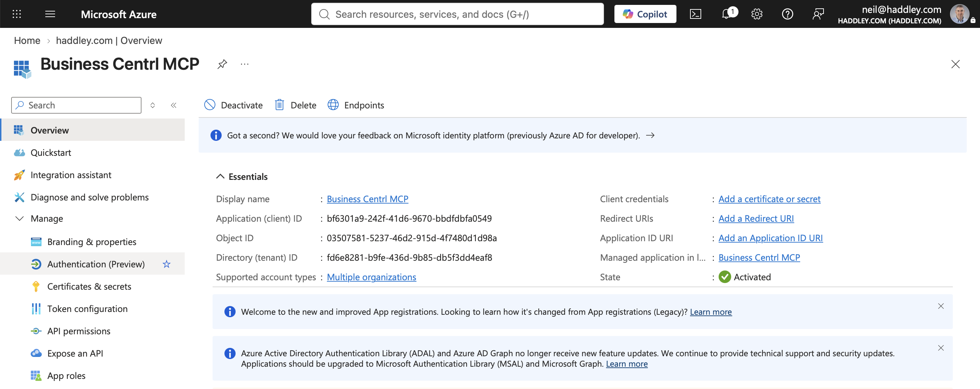Open the hamburger portal menu
Screen dimensions: 980x389
pos(50,14)
